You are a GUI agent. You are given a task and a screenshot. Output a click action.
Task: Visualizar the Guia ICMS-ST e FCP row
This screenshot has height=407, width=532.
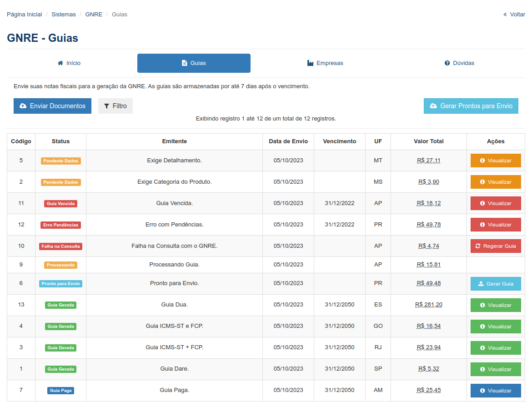coord(496,327)
